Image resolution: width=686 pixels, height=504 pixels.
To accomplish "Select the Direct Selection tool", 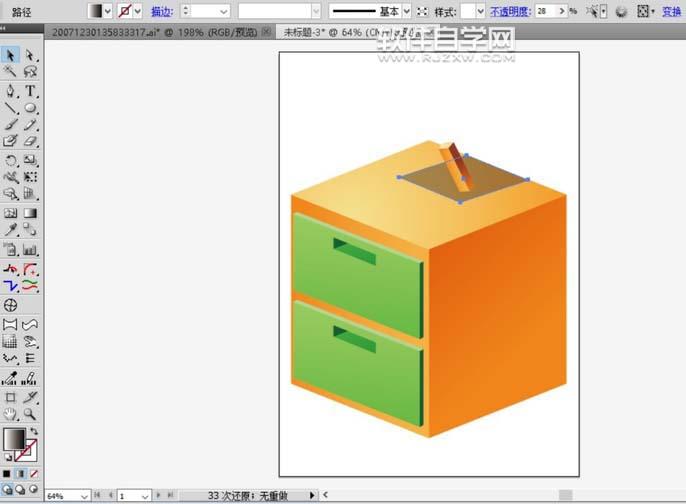I will point(30,55).
